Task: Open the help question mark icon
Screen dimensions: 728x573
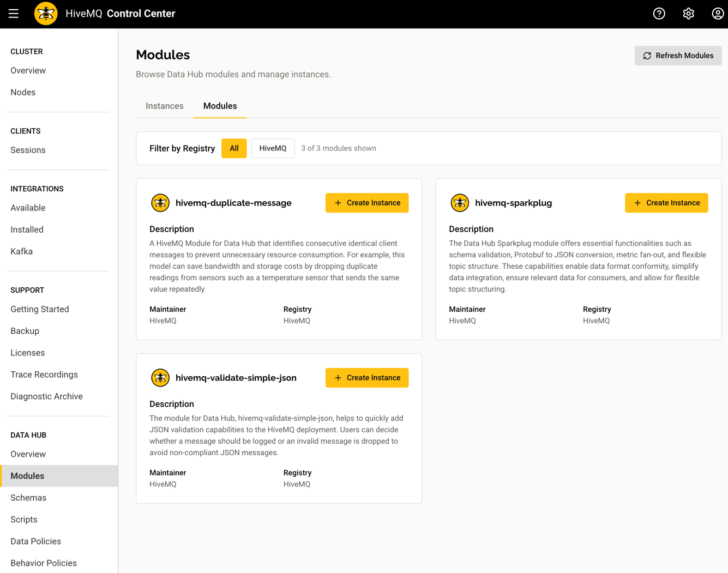Action: point(659,14)
